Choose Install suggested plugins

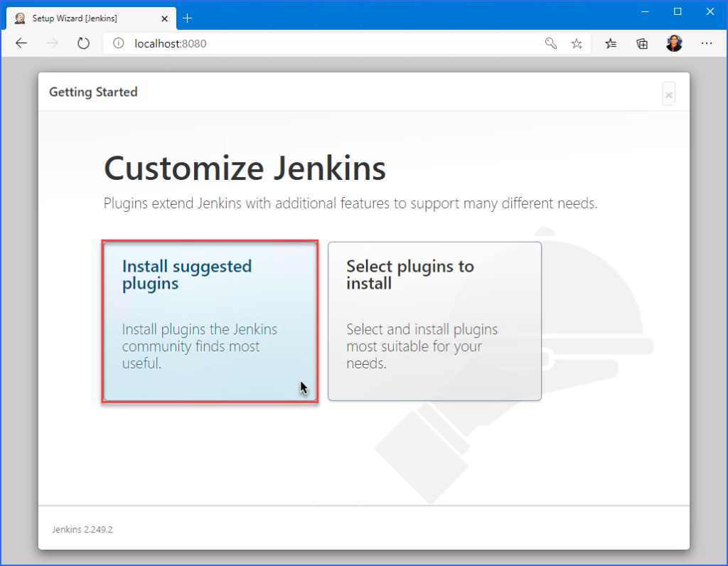(x=210, y=321)
